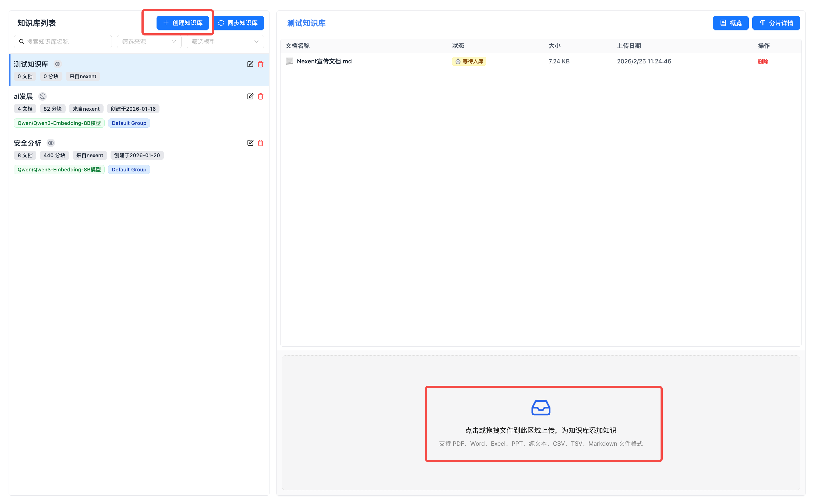
Task: Click 删除 link for Nexent宣传文档.md
Action: tap(763, 61)
